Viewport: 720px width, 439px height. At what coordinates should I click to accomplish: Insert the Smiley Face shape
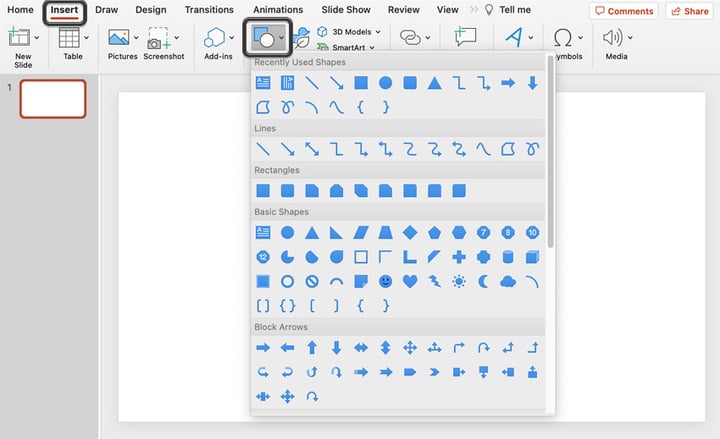click(x=385, y=281)
